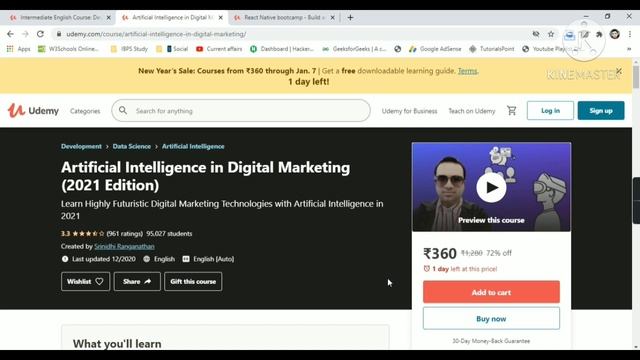Bookmark this page with the star icon
Screen dimensions: 640x360
(551, 34)
